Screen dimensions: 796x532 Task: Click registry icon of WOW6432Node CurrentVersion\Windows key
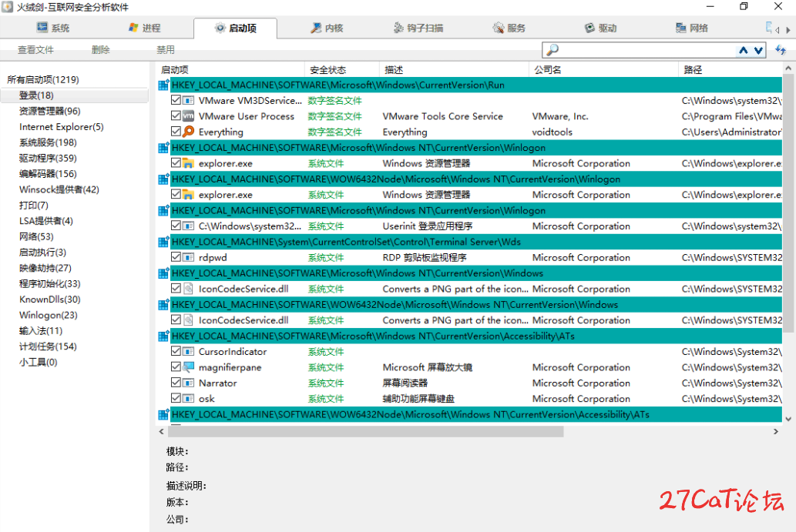(163, 305)
